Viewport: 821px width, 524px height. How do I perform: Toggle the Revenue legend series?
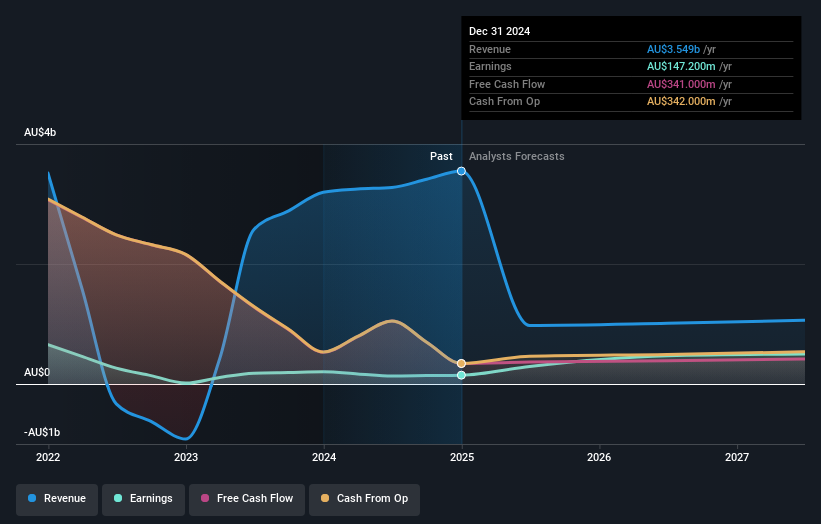point(57,499)
